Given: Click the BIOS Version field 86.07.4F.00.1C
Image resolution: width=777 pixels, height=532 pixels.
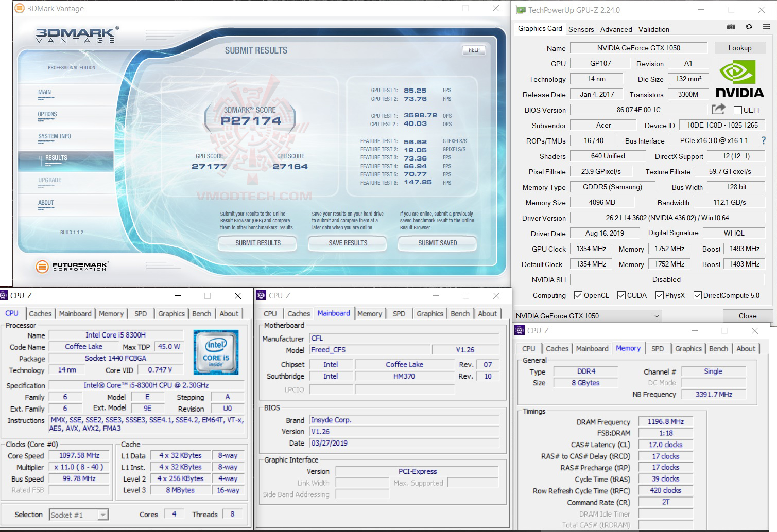Looking at the screenshot, I should [638, 110].
